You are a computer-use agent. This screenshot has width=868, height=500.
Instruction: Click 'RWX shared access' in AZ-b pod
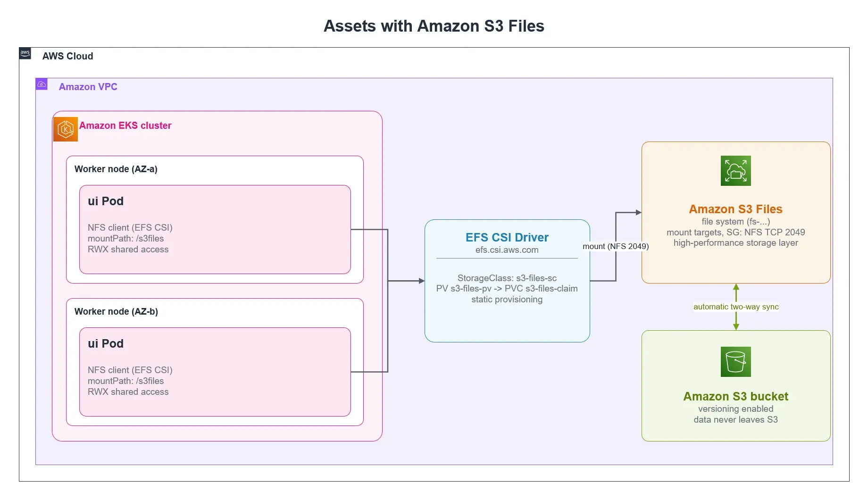[128, 392]
